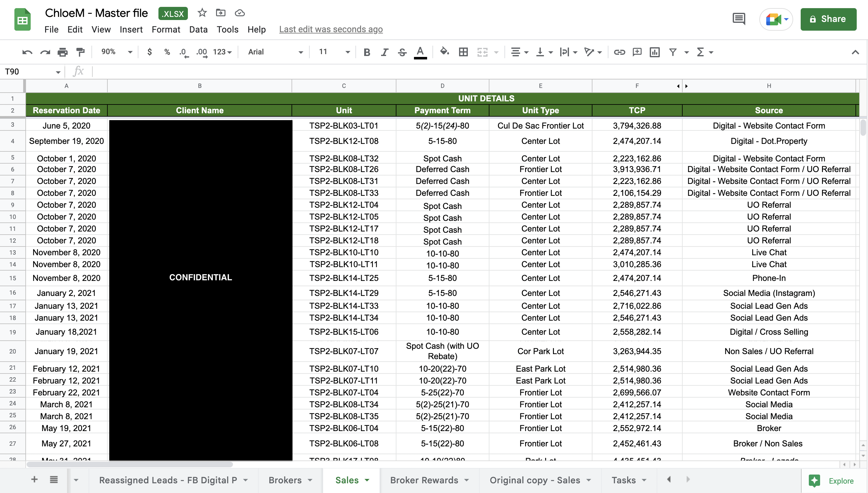
Task: Toggle strikethrough formatting
Action: pos(402,52)
